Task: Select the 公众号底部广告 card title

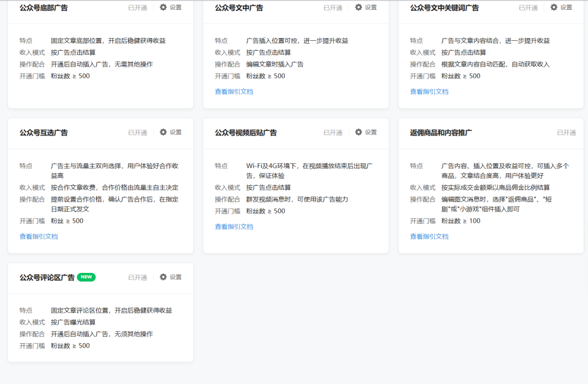Action: coord(44,8)
